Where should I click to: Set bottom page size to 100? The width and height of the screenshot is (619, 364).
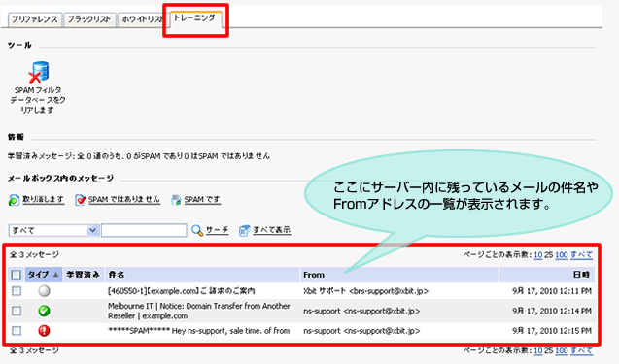click(x=562, y=350)
